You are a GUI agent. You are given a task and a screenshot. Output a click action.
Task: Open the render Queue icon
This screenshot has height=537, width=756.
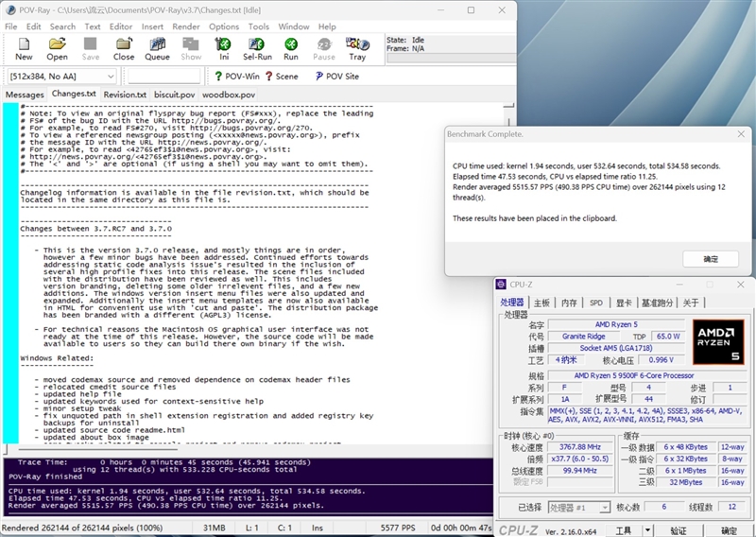coord(157,48)
